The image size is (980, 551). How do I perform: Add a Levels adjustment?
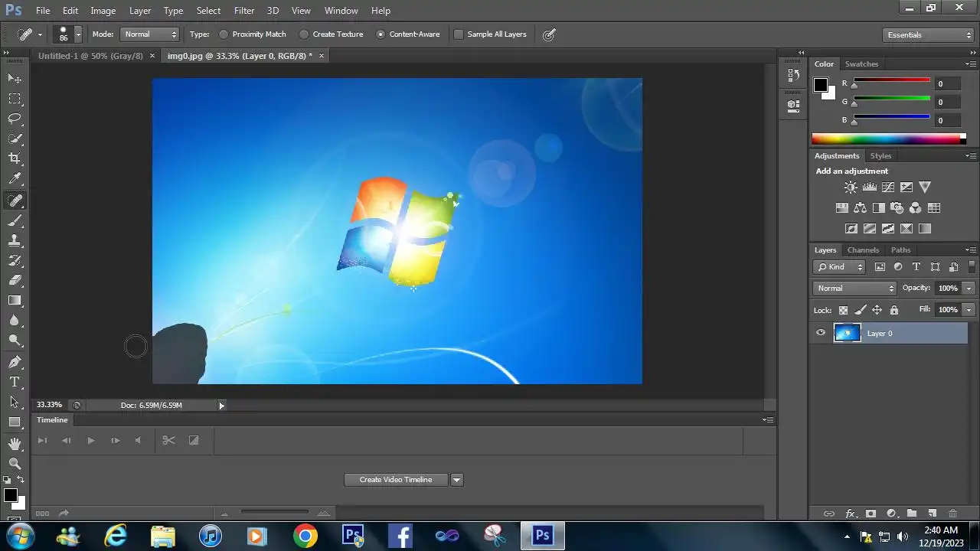click(x=869, y=187)
